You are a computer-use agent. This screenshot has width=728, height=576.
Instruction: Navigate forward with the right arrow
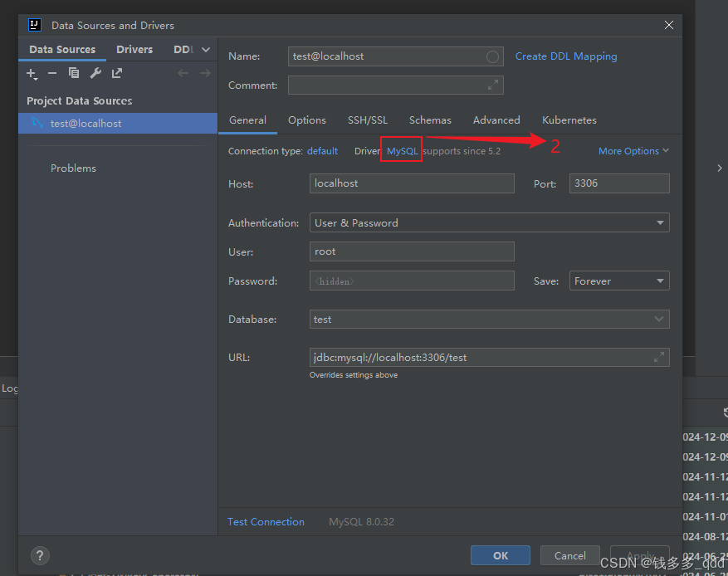[205, 73]
